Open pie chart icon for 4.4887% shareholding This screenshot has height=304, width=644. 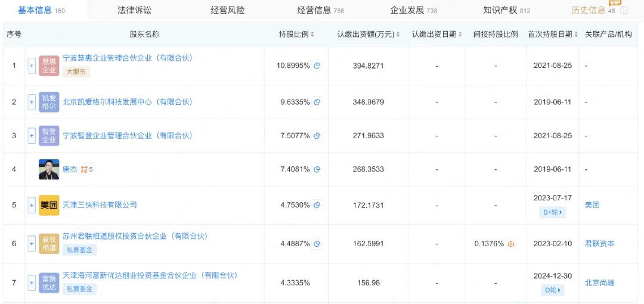click(x=317, y=244)
